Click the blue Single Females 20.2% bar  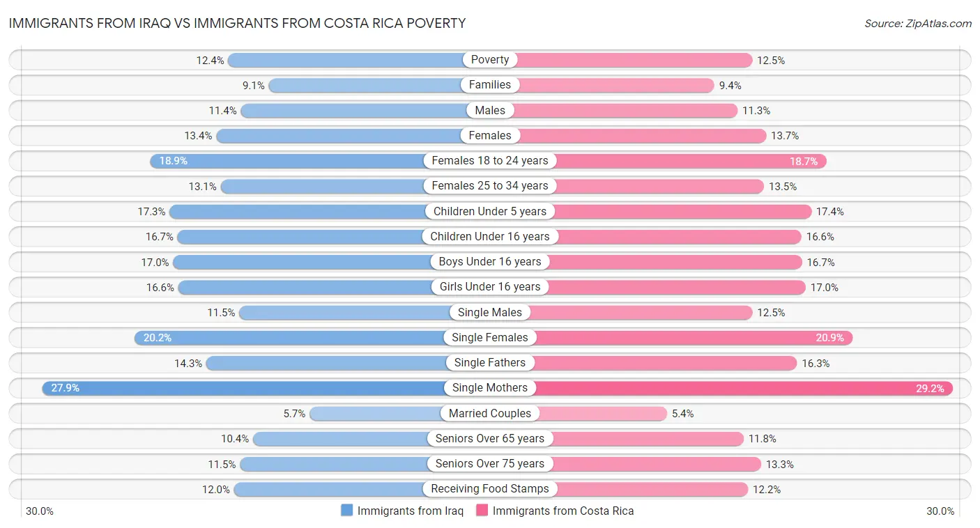(x=293, y=338)
